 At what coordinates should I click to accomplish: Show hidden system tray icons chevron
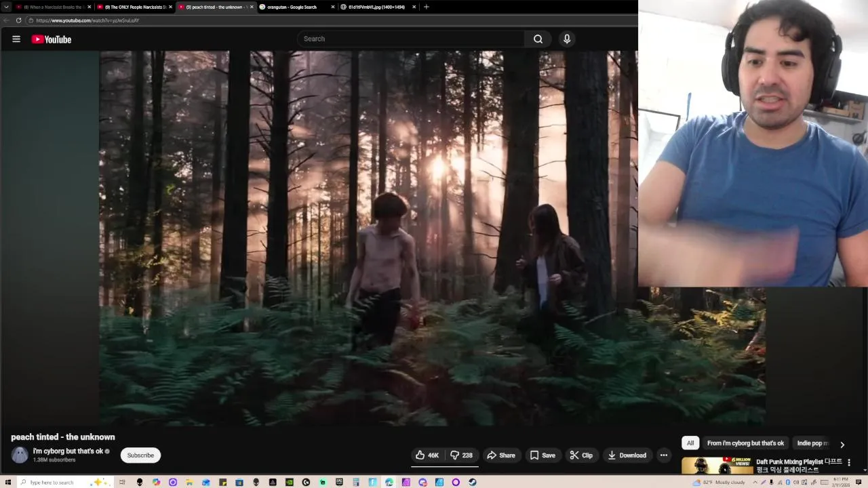[755, 482]
